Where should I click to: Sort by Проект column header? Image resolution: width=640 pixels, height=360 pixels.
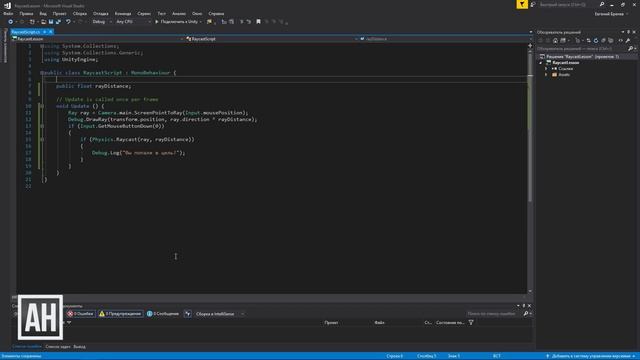tap(331, 322)
